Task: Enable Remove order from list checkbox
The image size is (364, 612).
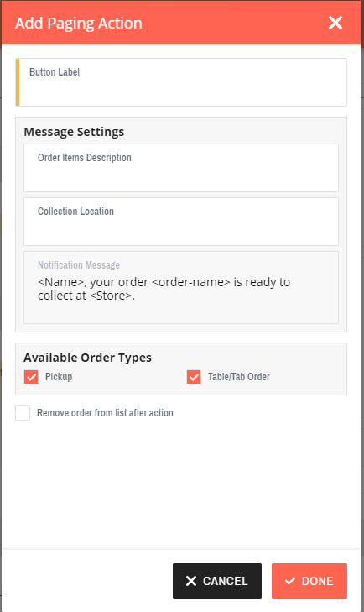Action: click(x=23, y=413)
